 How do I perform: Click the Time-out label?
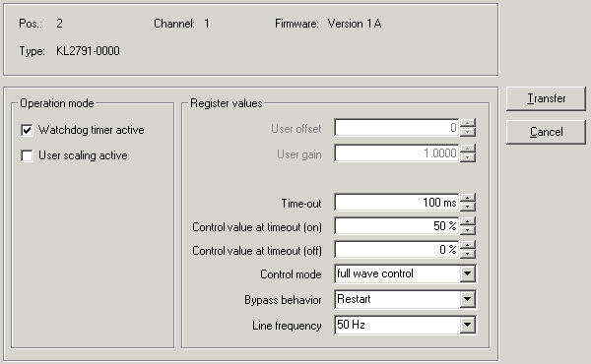(x=301, y=204)
